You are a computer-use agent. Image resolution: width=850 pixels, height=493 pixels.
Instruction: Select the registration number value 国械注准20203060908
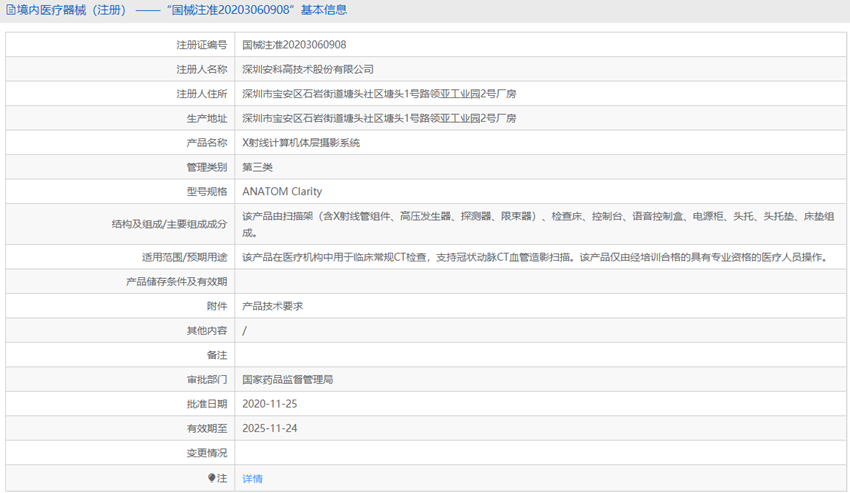294,45
